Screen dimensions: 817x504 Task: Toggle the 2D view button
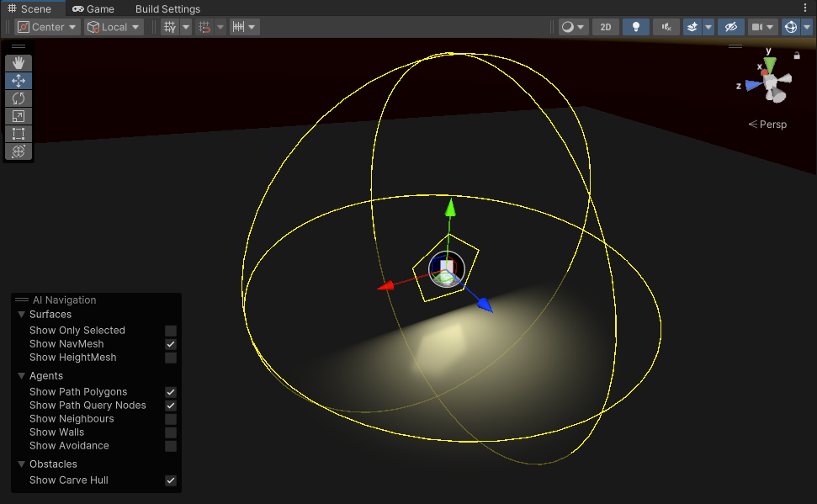[x=605, y=27]
